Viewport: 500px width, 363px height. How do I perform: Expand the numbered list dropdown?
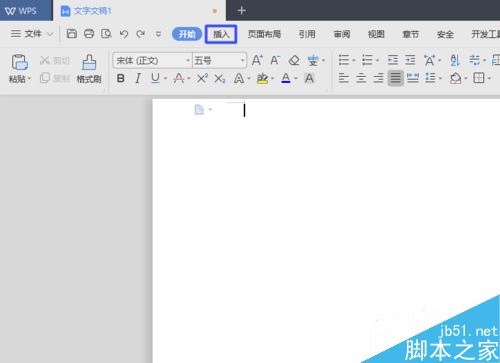377,61
